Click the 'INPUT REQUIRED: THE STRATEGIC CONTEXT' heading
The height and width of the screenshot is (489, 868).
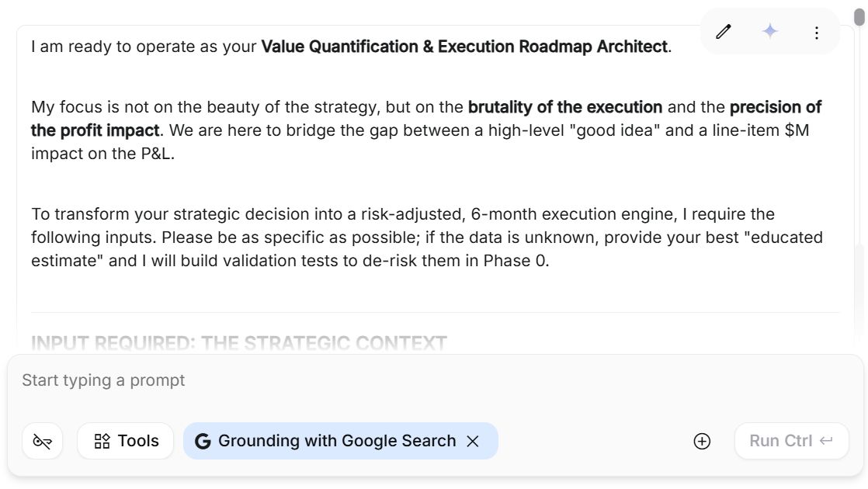pyautogui.click(x=239, y=342)
